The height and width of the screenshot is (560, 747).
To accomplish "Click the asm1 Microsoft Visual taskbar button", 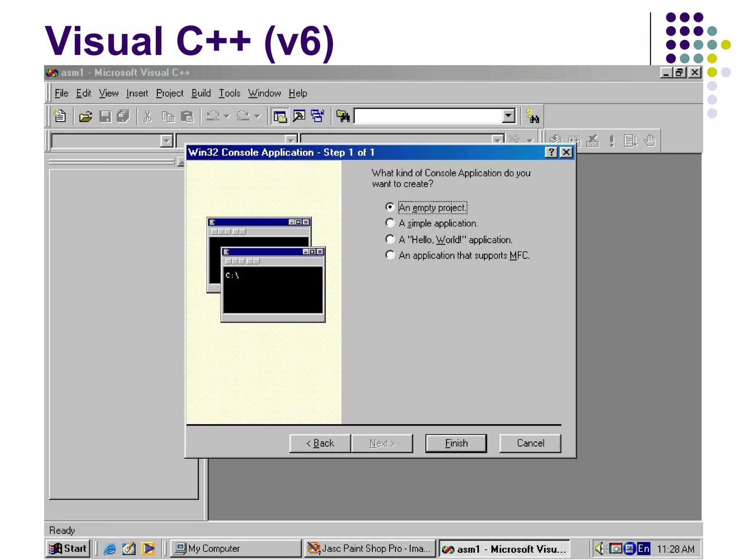I will [504, 549].
